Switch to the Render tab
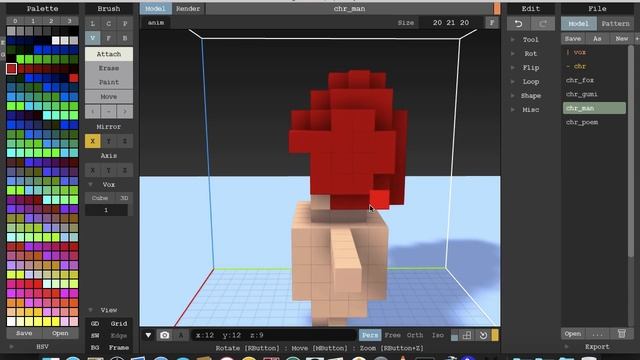The height and width of the screenshot is (360, 640). tap(188, 9)
